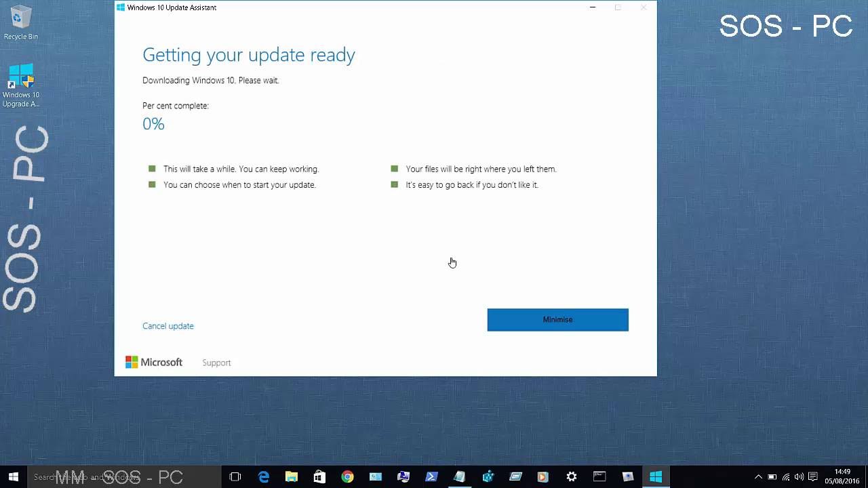Open Task View on the taskbar
The height and width of the screenshot is (488, 868).
235,477
